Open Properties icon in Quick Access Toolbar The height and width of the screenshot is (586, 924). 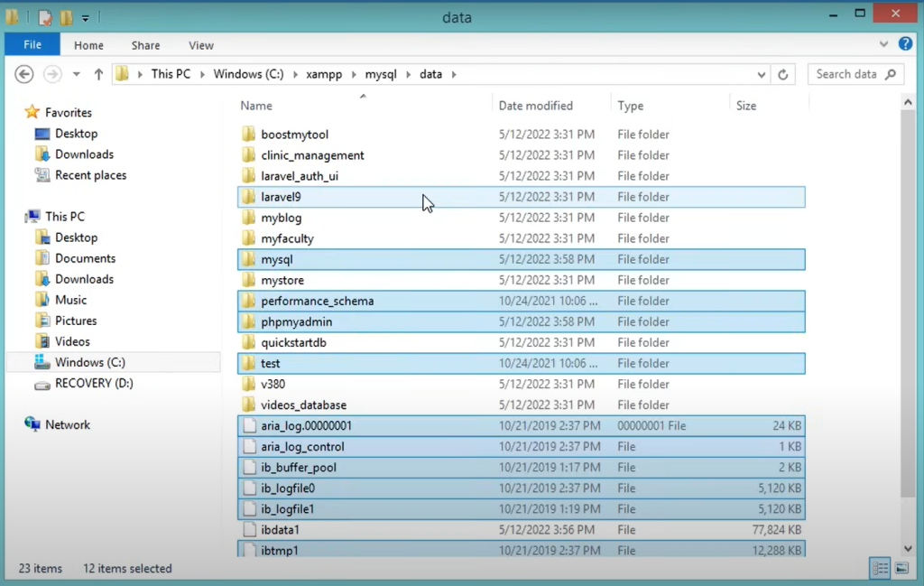[45, 16]
